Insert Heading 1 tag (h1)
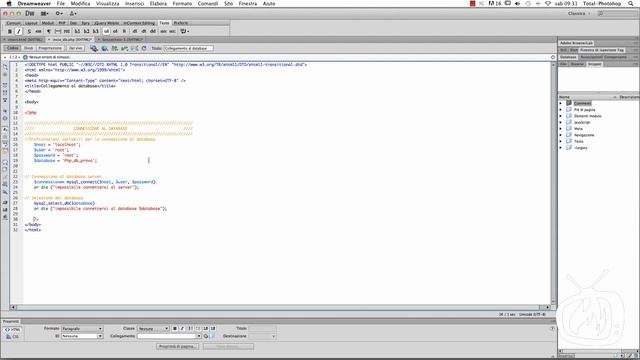Screen dimensions: 640x360 click(77, 31)
